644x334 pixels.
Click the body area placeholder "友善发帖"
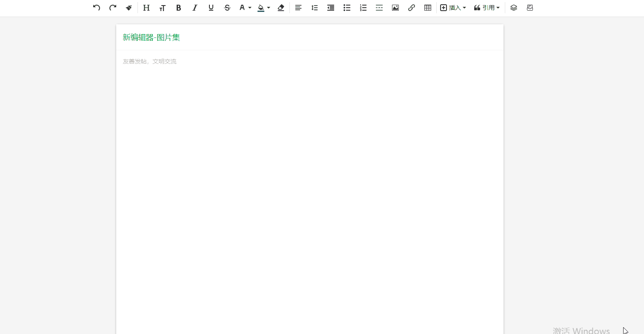pos(150,61)
